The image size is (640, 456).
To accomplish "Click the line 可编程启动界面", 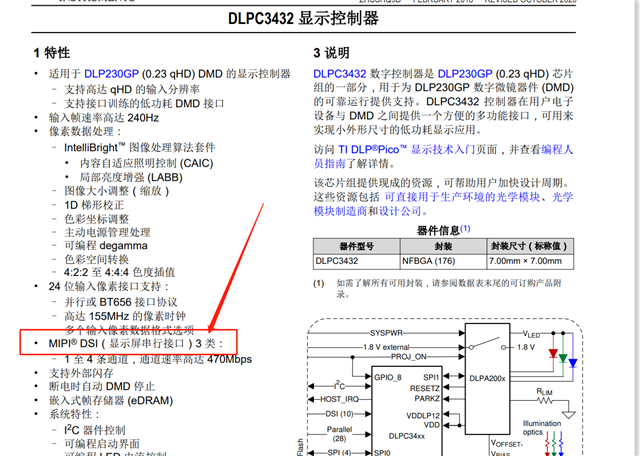I will tap(102, 444).
